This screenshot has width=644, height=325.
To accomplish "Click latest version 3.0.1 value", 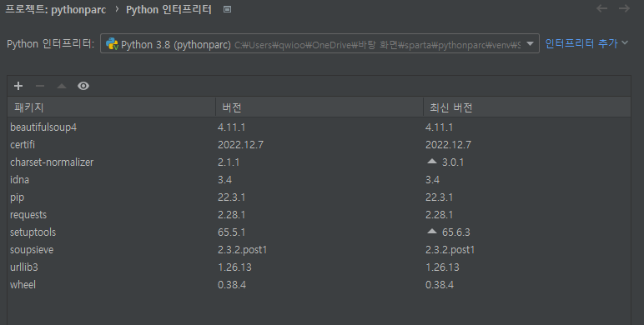I will tap(453, 162).
